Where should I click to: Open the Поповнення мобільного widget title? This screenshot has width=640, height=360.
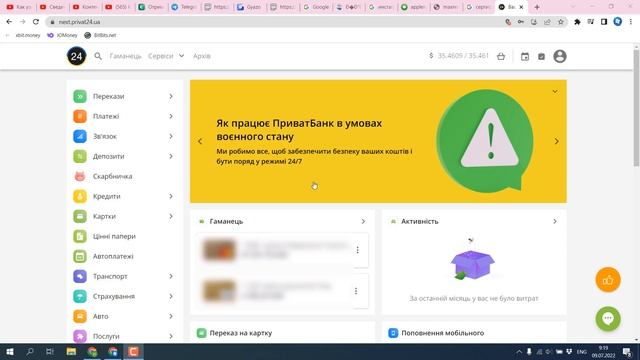442,333
